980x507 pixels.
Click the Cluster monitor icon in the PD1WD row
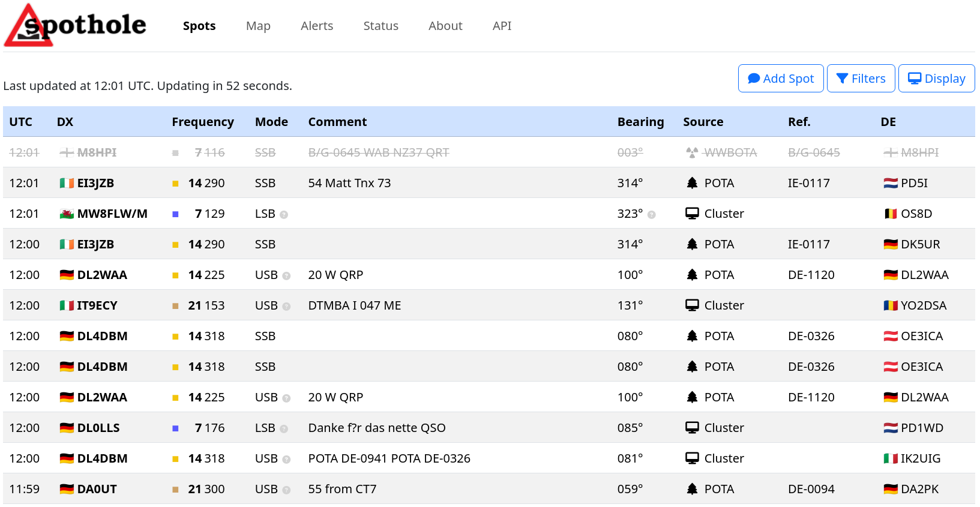[x=692, y=428]
